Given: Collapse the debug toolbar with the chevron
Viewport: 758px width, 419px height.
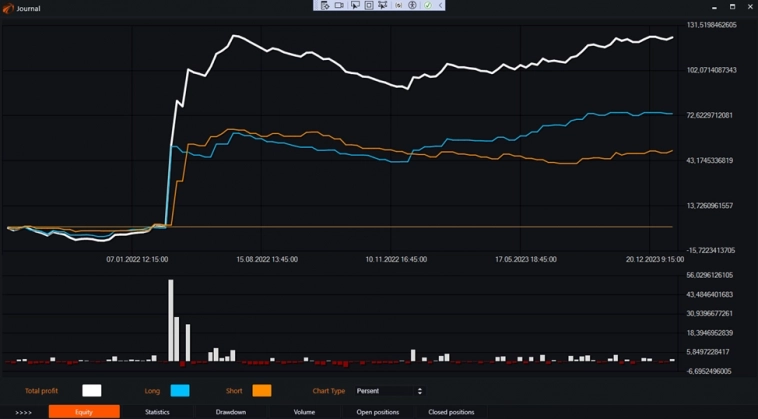Looking at the screenshot, I should coord(440,6).
